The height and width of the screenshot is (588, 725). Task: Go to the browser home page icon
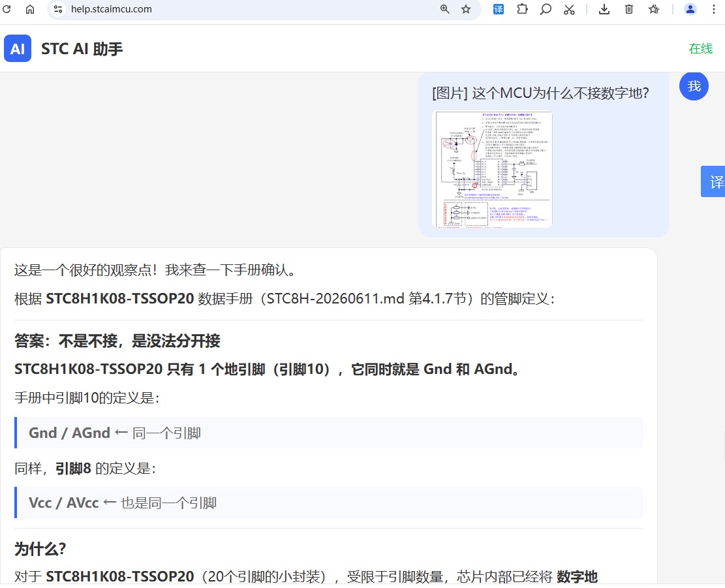coord(30,9)
